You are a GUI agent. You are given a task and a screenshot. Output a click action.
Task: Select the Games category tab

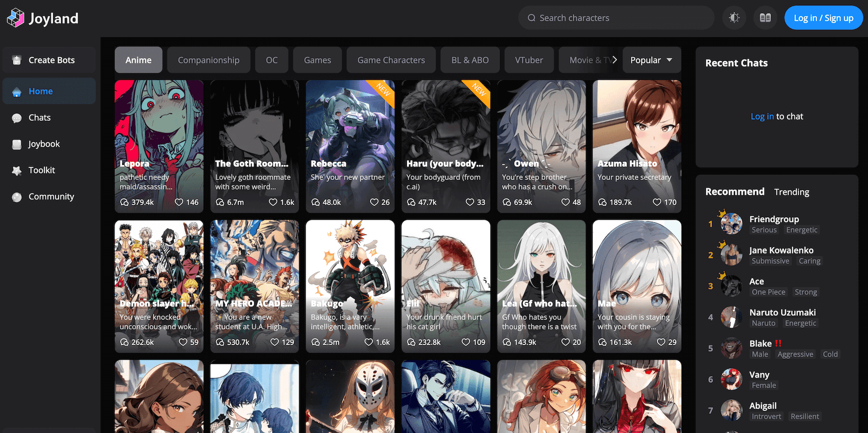pos(317,60)
